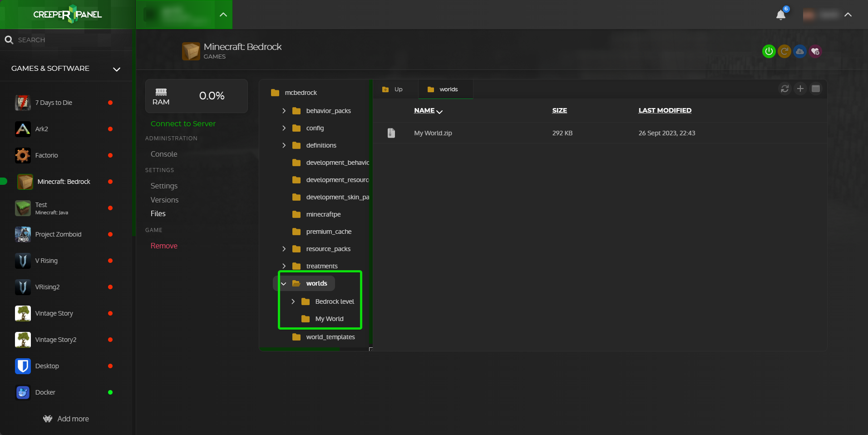Viewport: 868px width, 435px height.
Task: Click the 26 Sept 2023, 22:43 date
Action: [667, 133]
